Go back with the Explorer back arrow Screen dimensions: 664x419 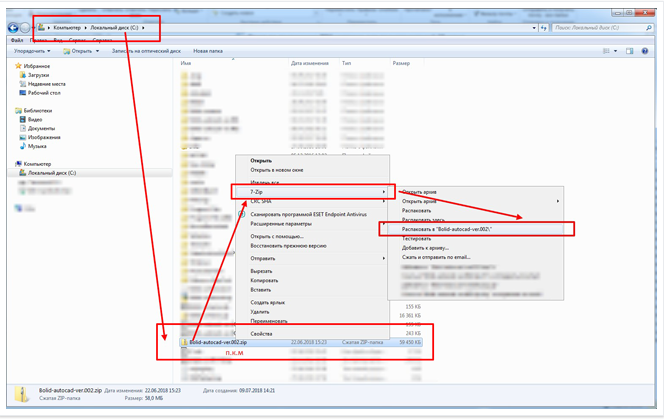[13, 28]
